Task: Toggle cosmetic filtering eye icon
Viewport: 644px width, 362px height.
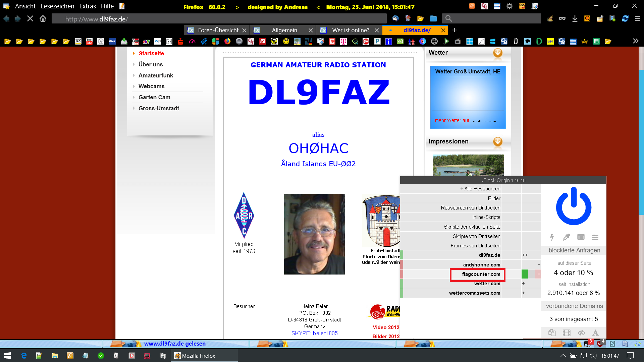Action: click(x=581, y=333)
